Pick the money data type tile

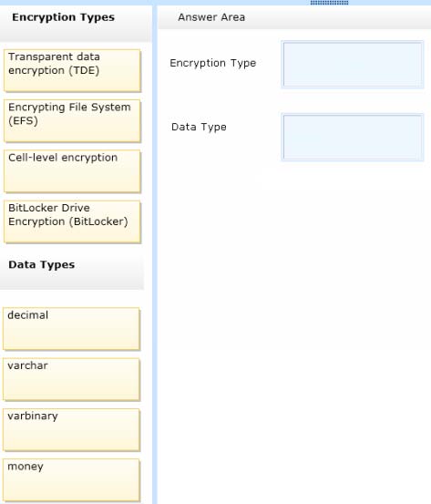pyautogui.click(x=71, y=480)
